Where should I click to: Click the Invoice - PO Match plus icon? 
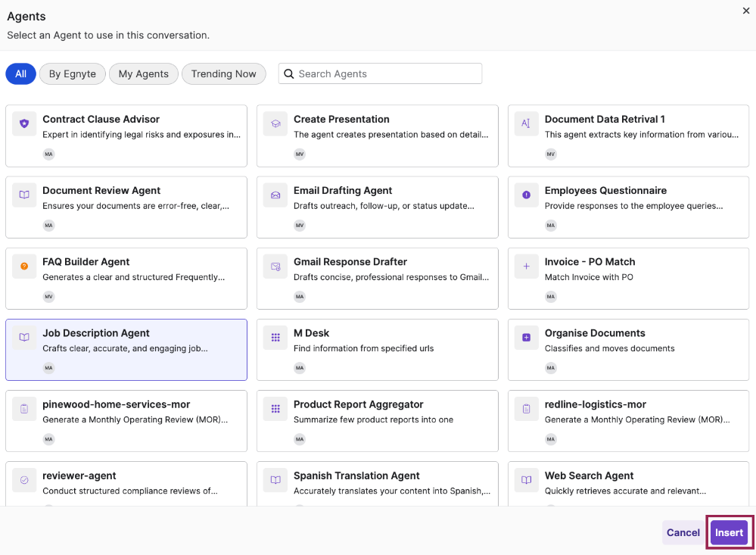(x=526, y=267)
